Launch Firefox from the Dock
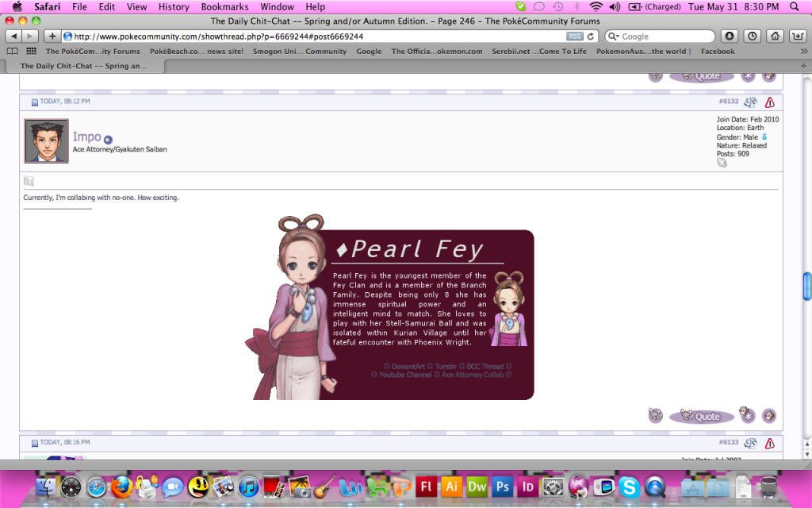This screenshot has height=508, width=812. click(x=121, y=487)
